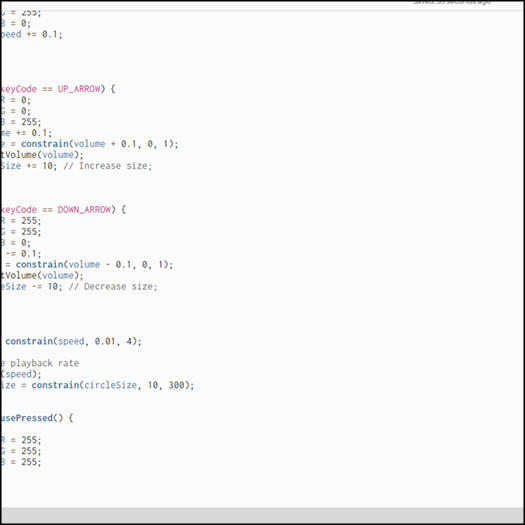The width and height of the screenshot is (525, 525).
Task: Click the '// Decrease size;' comment
Action: click(113, 287)
